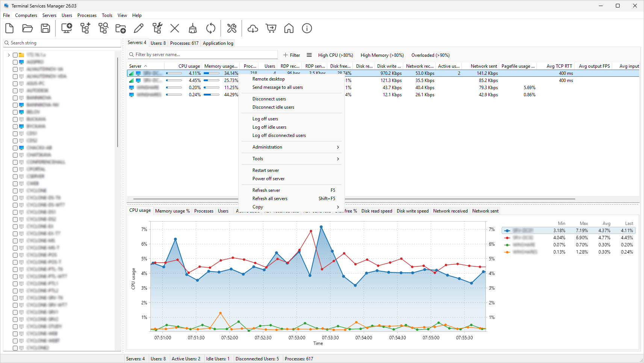Choose Restart server from the context menu

[266, 170]
